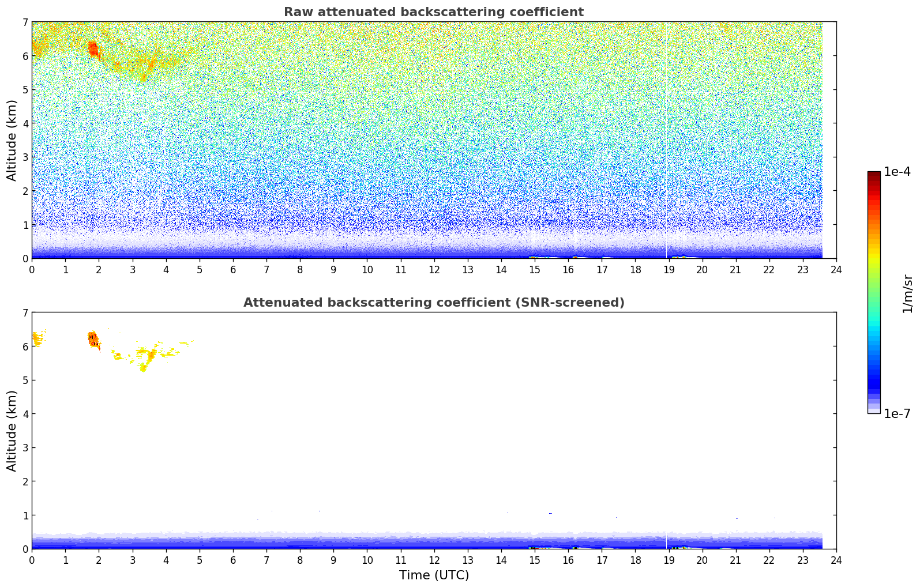
Task: Click the "1/m/sr" colorbar unit label
Action: point(907,293)
